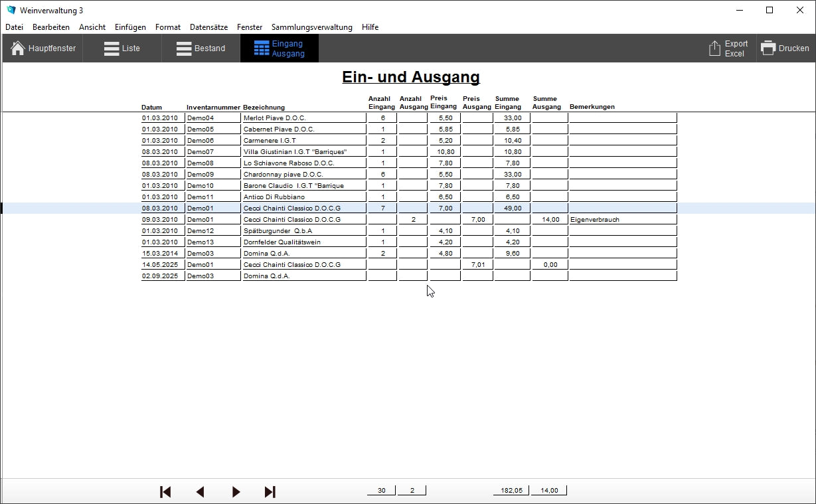Click the date field 02.09.2025

point(162,276)
